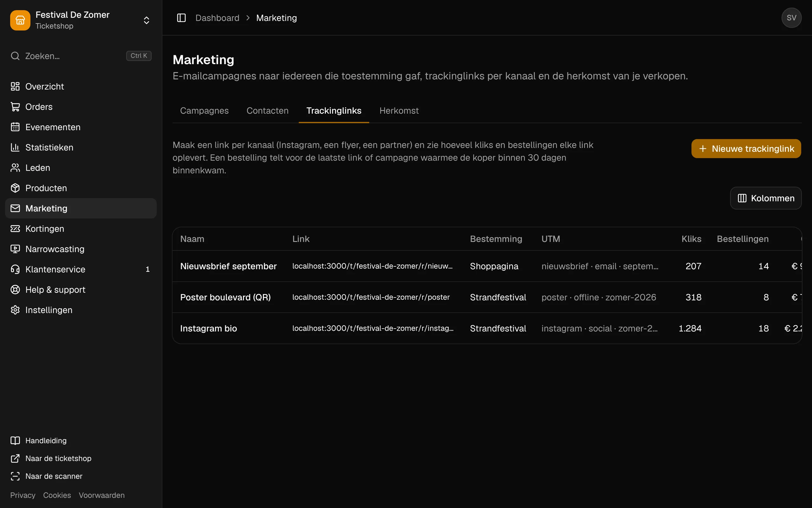The height and width of the screenshot is (508, 812).
Task: Click the Klantenservice badge showing 1
Action: coord(147,270)
